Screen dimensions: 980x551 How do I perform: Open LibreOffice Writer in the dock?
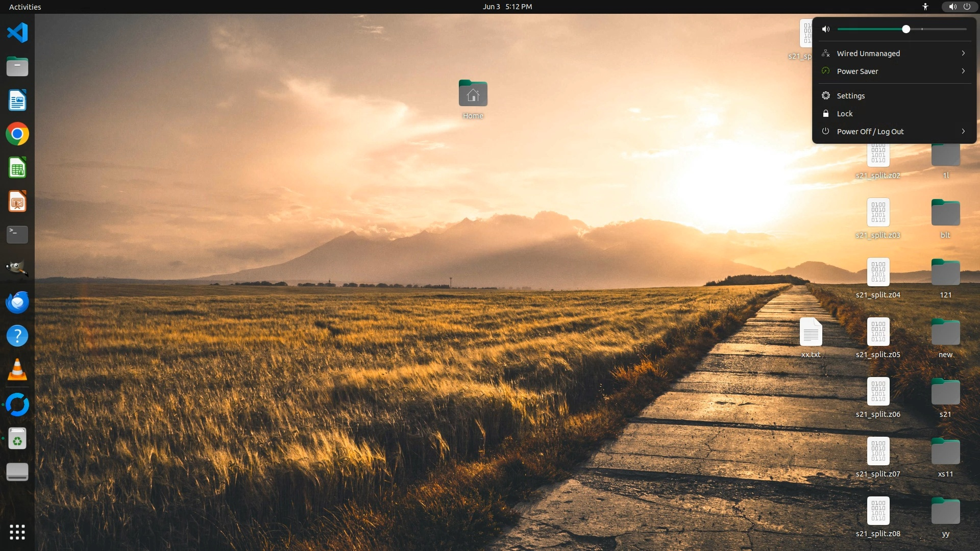click(x=17, y=101)
